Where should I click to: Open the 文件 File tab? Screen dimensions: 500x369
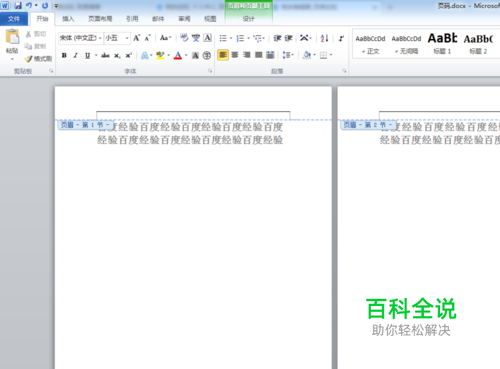click(14, 19)
